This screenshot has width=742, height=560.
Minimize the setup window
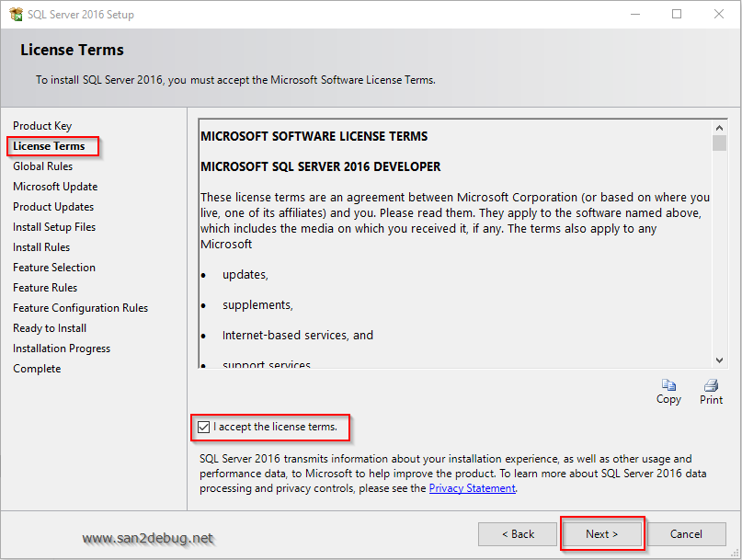tap(634, 14)
